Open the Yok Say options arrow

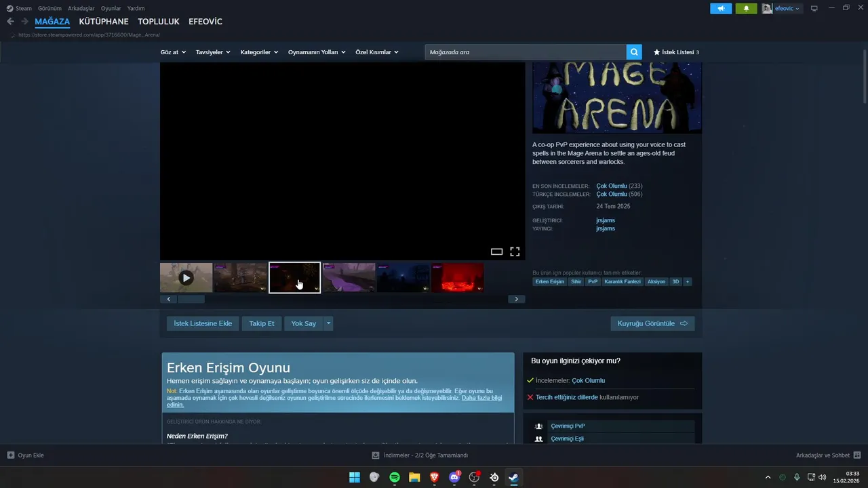pyautogui.click(x=328, y=323)
